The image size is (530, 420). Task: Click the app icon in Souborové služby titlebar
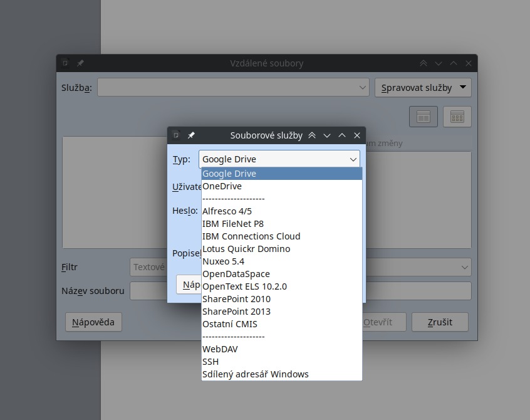point(177,135)
